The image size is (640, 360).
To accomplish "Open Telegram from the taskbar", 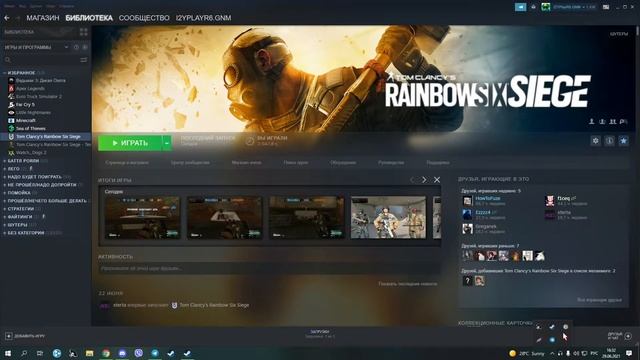I will (155, 353).
